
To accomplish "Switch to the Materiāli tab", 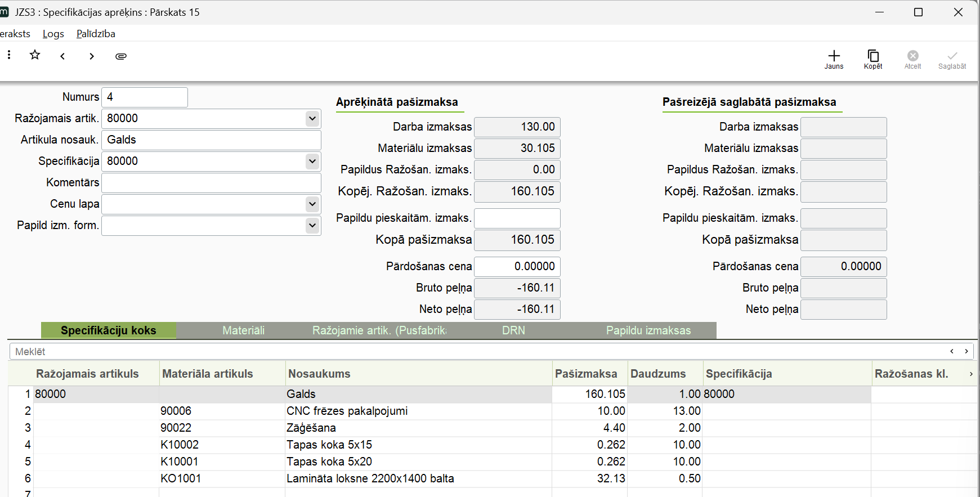I will (243, 330).
